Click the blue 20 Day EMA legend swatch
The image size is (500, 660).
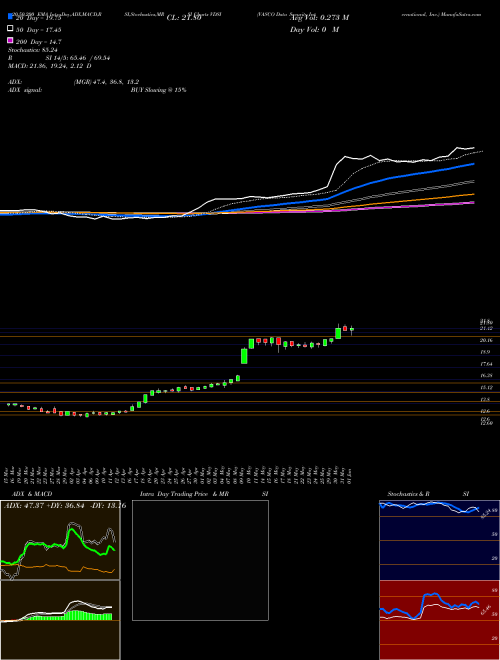(10, 17)
